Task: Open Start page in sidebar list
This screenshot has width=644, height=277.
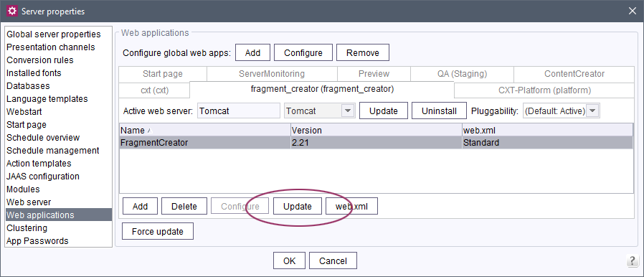Action: point(58,125)
